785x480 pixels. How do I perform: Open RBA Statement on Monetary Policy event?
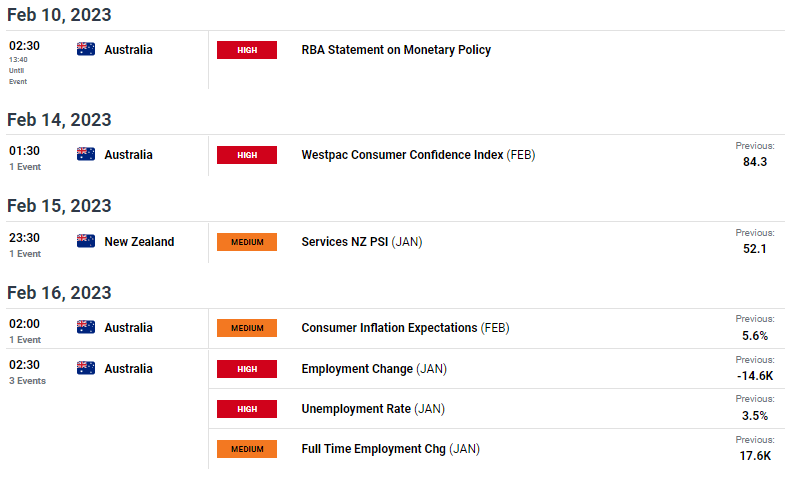click(396, 50)
